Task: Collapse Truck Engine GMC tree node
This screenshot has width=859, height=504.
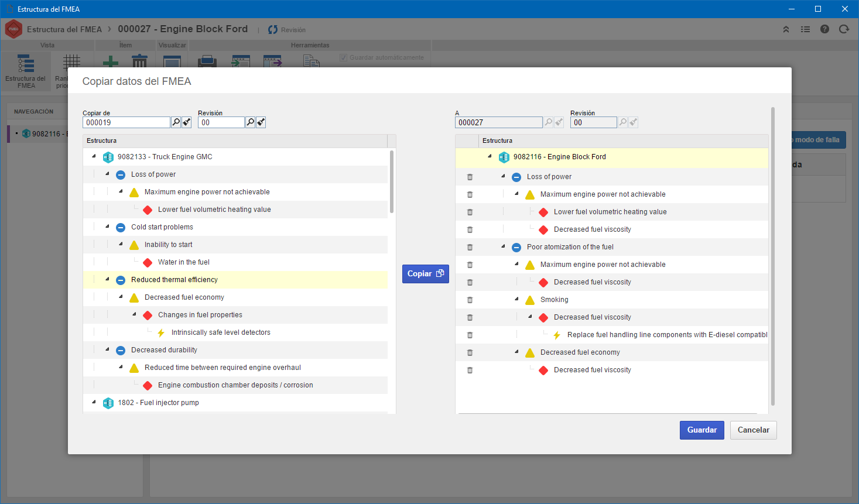Action: [x=94, y=156]
